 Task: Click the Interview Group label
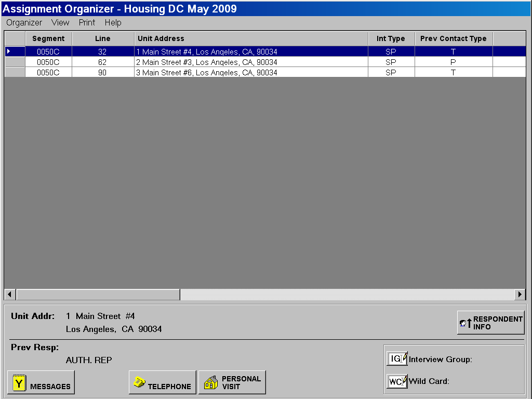pyautogui.click(x=441, y=360)
